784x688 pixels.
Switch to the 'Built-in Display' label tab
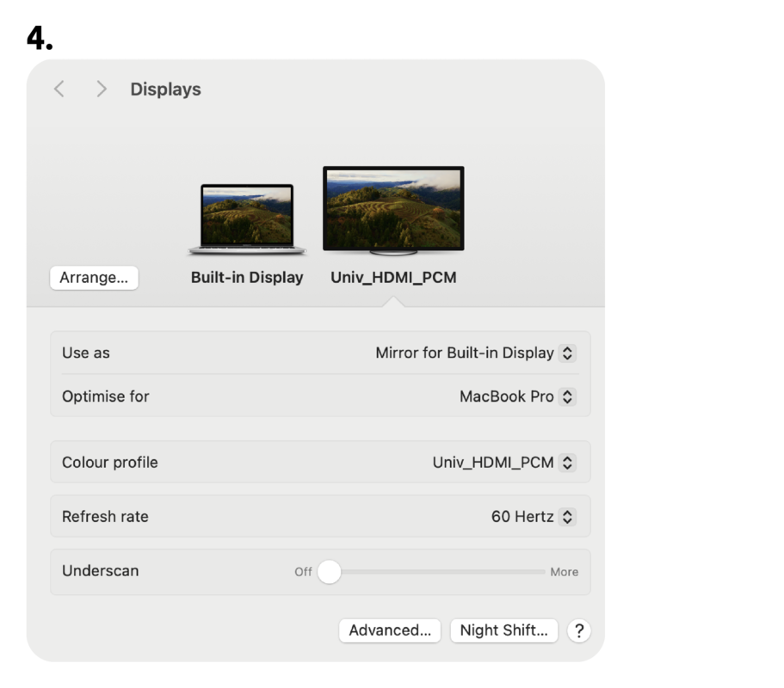pyautogui.click(x=247, y=278)
